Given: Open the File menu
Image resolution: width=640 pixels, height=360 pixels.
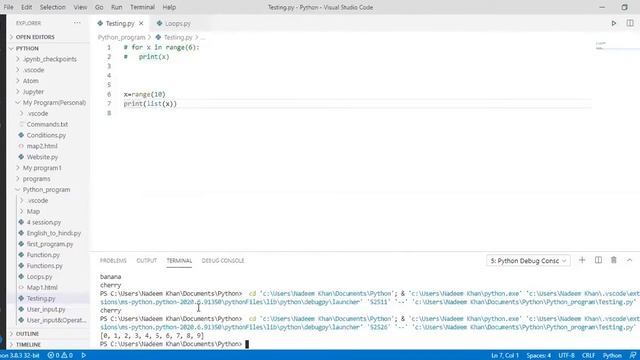Looking at the screenshot, I should (x=8, y=7).
